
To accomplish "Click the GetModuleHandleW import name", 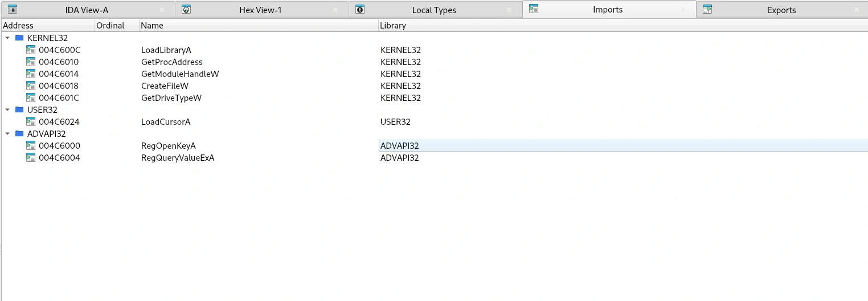I will tap(180, 74).
